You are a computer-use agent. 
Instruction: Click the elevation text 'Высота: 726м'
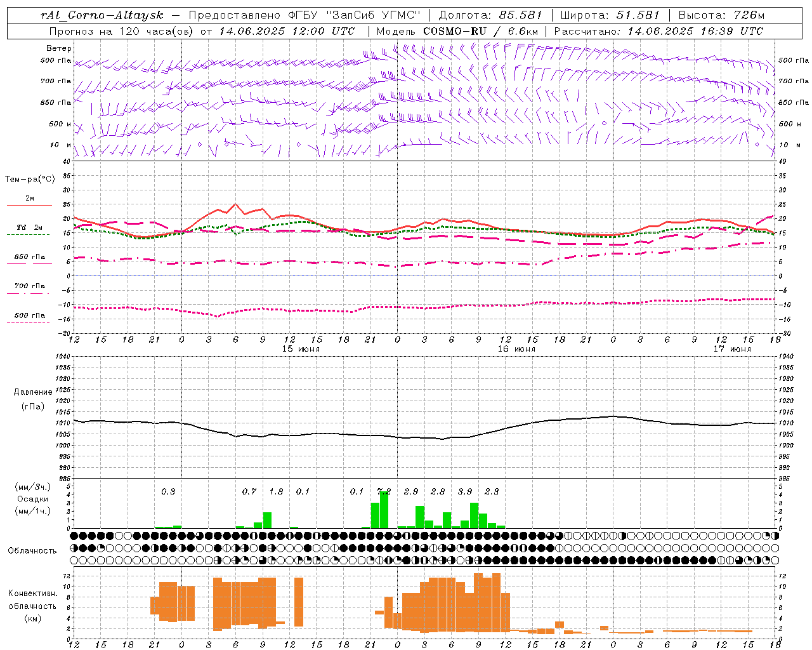(x=721, y=15)
